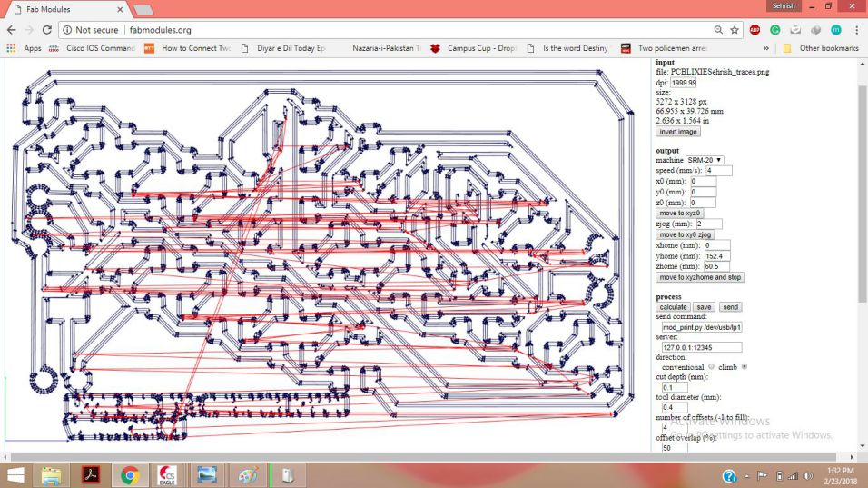Edit the yhome (mm) field
Screen dimensions: 868x488
click(717, 256)
